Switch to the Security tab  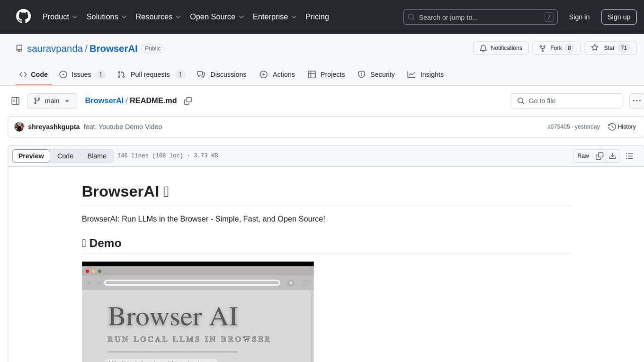(x=376, y=74)
